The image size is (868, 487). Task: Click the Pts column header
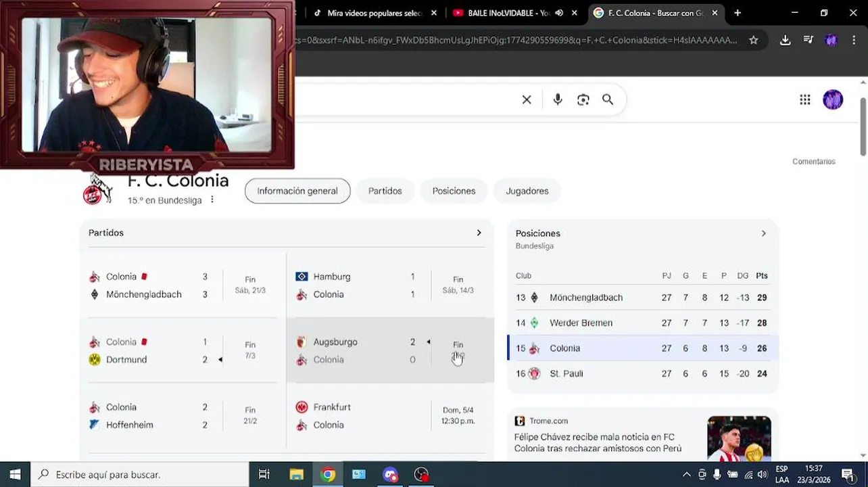(762, 275)
